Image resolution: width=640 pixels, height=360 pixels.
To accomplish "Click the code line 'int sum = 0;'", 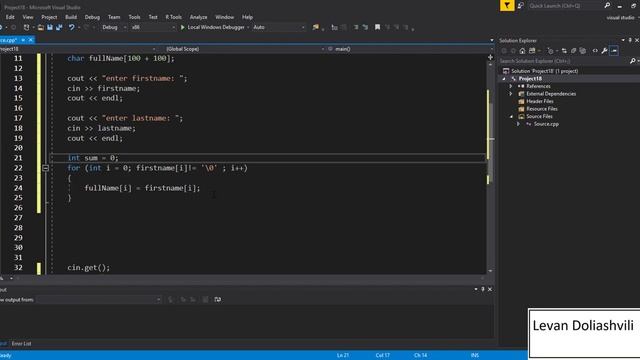I will 93,158.
